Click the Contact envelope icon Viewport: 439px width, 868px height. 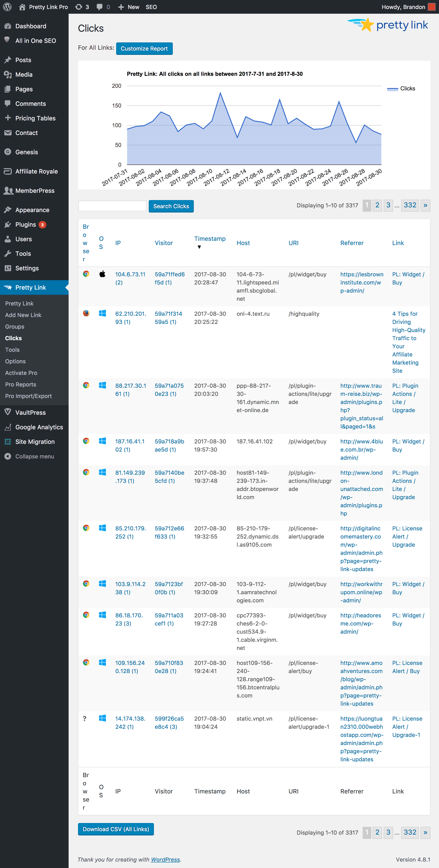coord(8,133)
